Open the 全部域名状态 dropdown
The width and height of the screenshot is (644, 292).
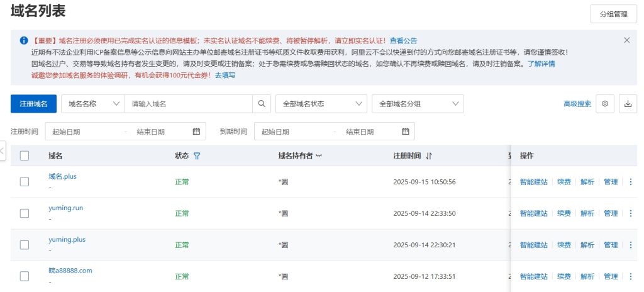(x=321, y=104)
